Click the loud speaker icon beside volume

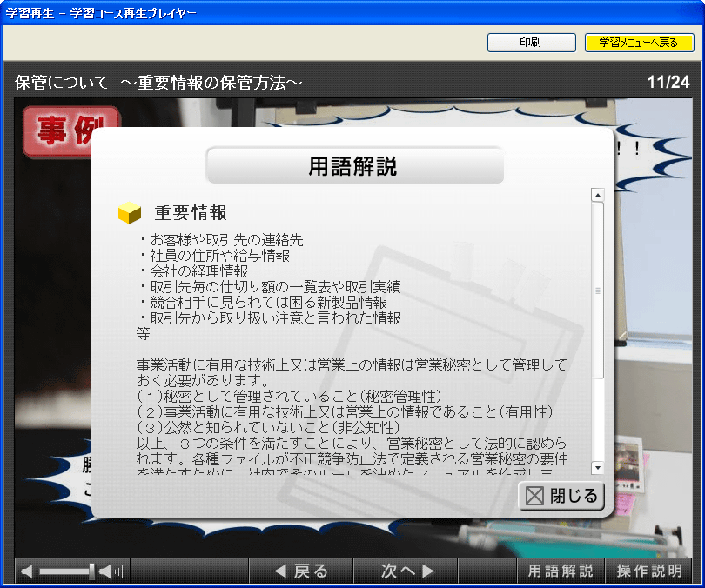pos(111,571)
